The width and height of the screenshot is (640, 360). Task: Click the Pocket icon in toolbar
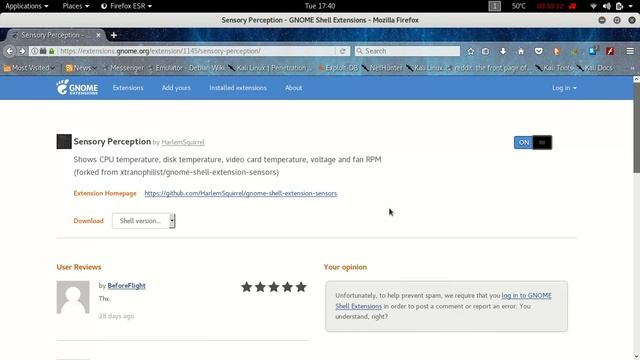click(539, 51)
